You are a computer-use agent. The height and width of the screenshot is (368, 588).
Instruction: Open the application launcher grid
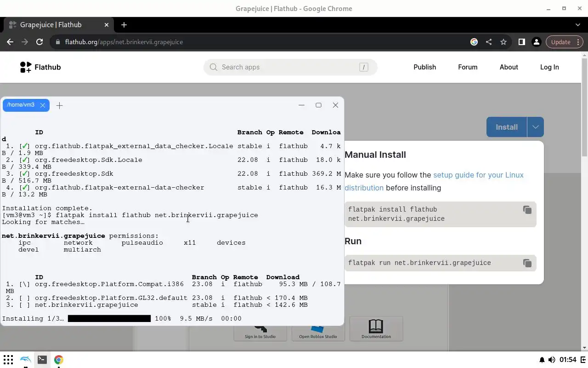point(8,360)
